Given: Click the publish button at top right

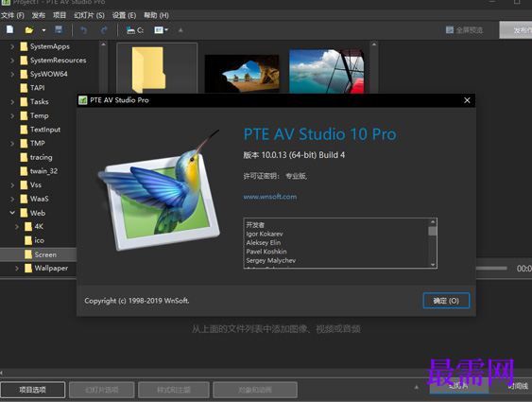Looking at the screenshot, I should pyautogui.click(x=516, y=30).
